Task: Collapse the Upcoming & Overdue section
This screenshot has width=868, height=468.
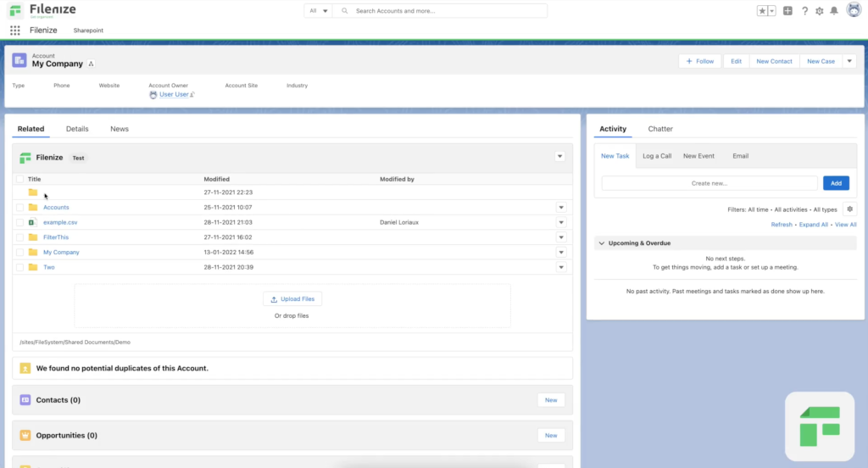Action: tap(602, 243)
